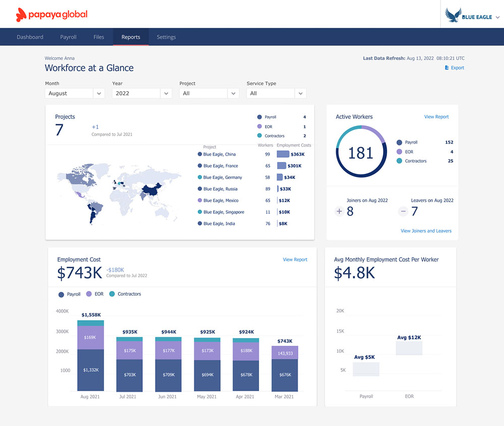Click the plus icon beside Joiners on Aug 2022
504x426 pixels.
(x=339, y=211)
